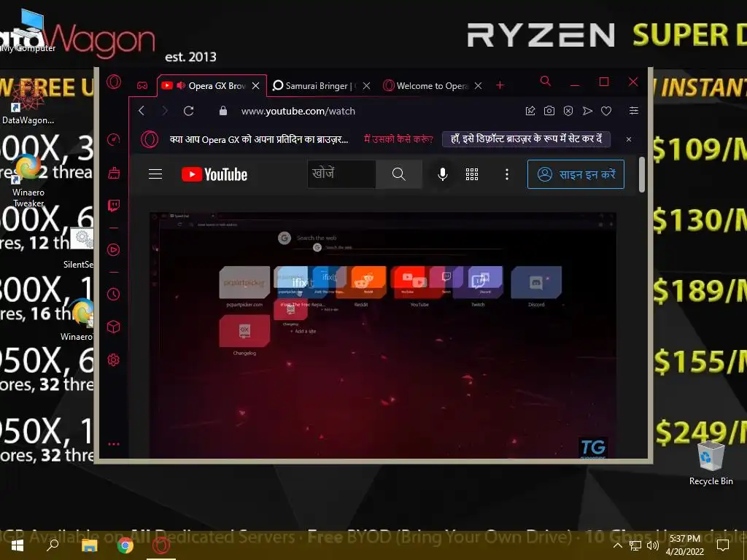The height and width of the screenshot is (560, 747).
Task: Select the My Computer desktop icon
Action: pos(28,31)
